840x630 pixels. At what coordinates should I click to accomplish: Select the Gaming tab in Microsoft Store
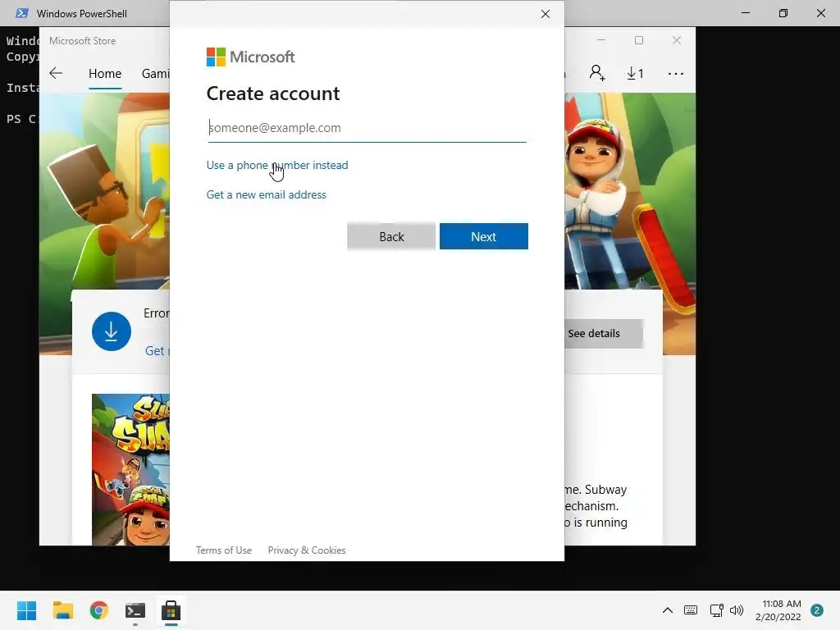click(x=155, y=73)
